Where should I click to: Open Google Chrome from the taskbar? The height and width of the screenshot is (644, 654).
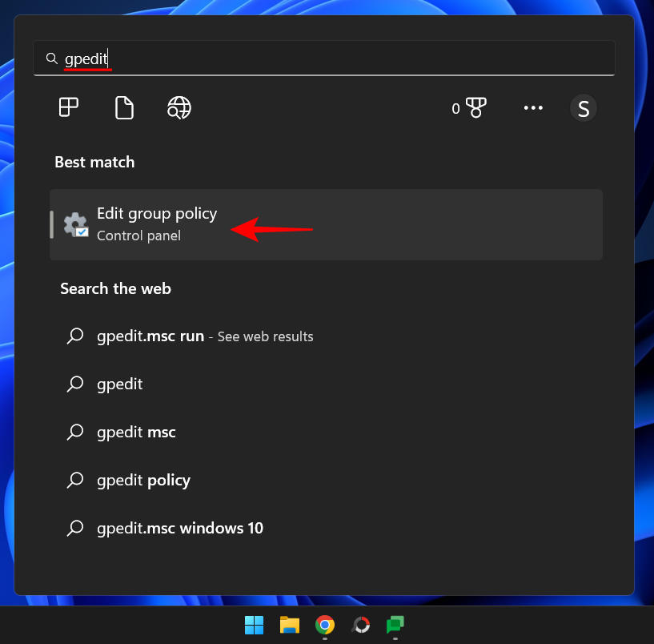coord(324,624)
